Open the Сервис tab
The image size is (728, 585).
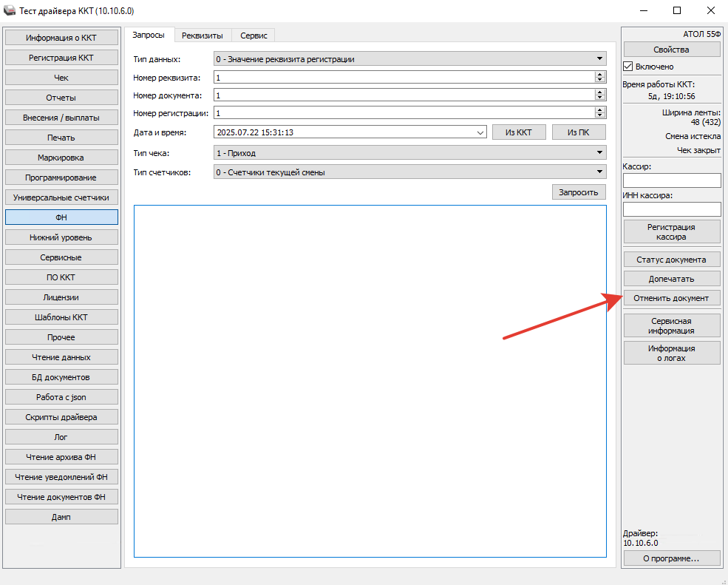(254, 35)
